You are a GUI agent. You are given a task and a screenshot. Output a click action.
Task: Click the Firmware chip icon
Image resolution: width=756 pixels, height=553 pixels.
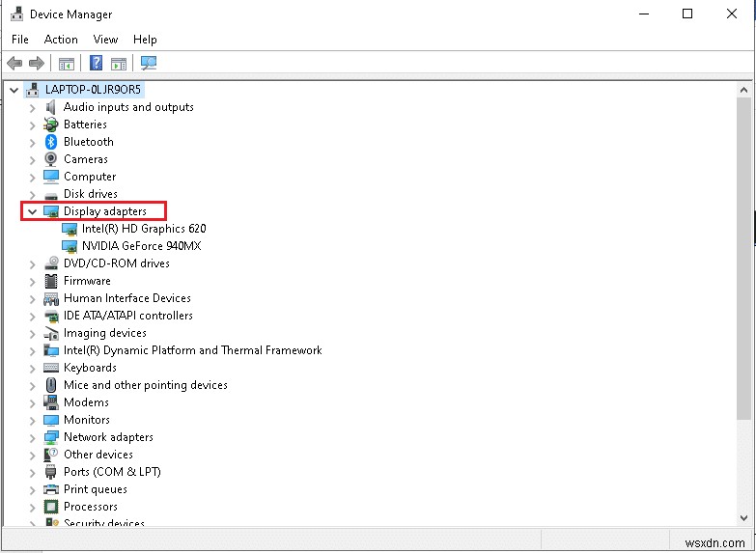click(50, 281)
